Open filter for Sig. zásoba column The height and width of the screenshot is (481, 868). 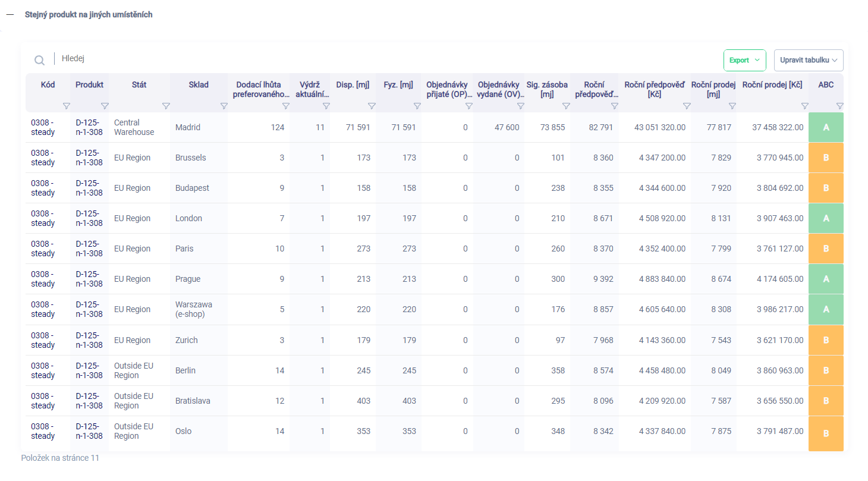click(566, 106)
